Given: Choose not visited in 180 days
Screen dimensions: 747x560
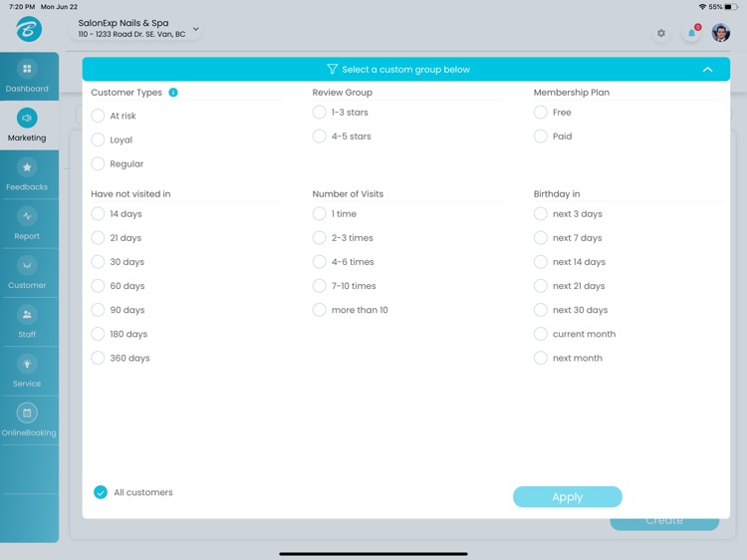Looking at the screenshot, I should [98, 334].
